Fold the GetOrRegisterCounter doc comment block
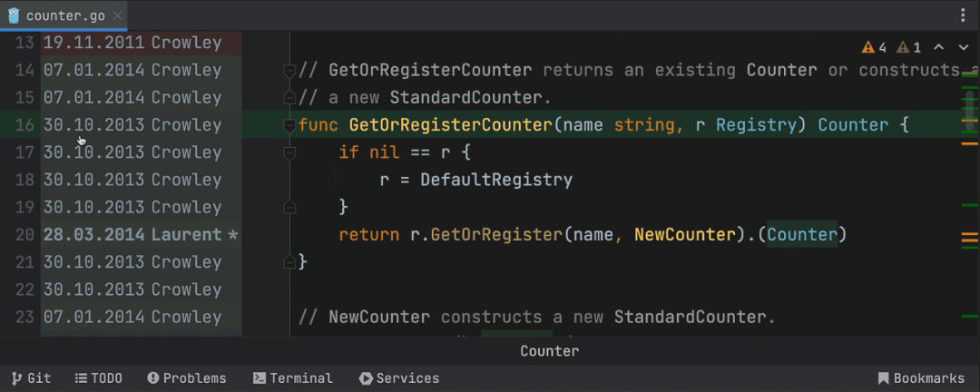Screen dimensions: 980x392 pyautogui.click(x=290, y=71)
